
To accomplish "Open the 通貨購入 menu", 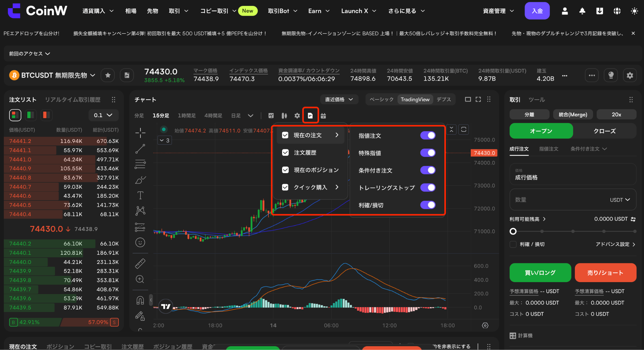I will click(x=98, y=11).
